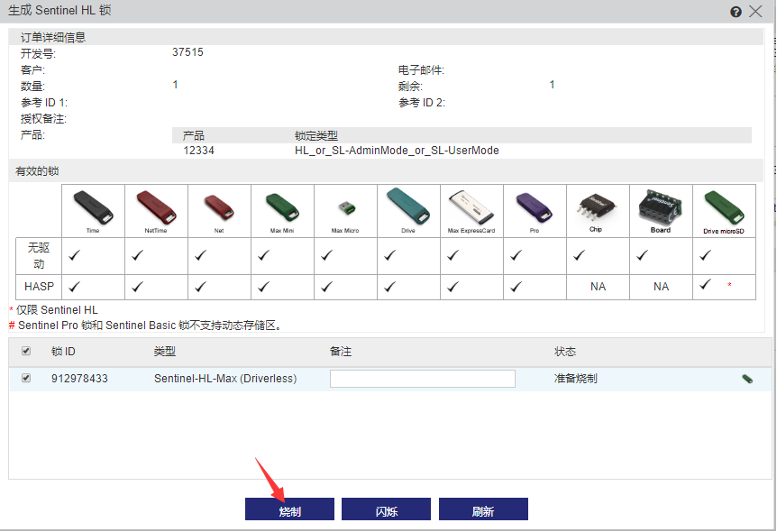Click the NetTime key image
The image size is (777, 532).
[156, 206]
